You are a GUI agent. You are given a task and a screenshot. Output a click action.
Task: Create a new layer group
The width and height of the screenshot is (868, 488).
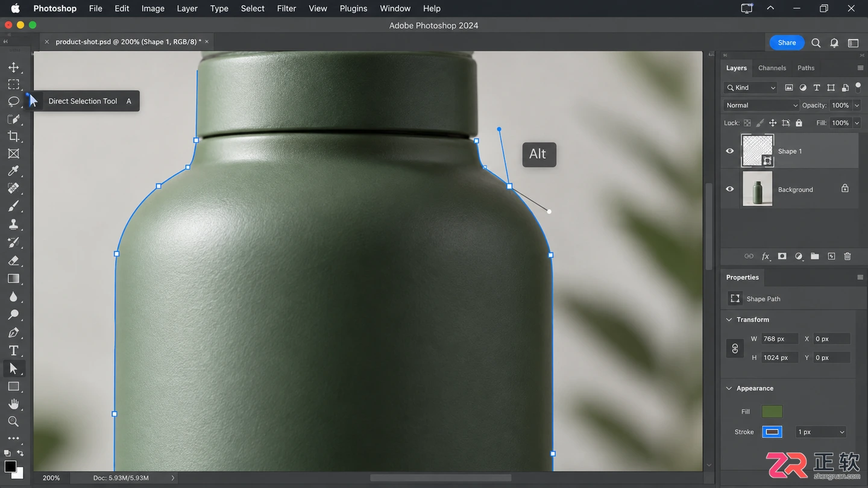pos(815,256)
